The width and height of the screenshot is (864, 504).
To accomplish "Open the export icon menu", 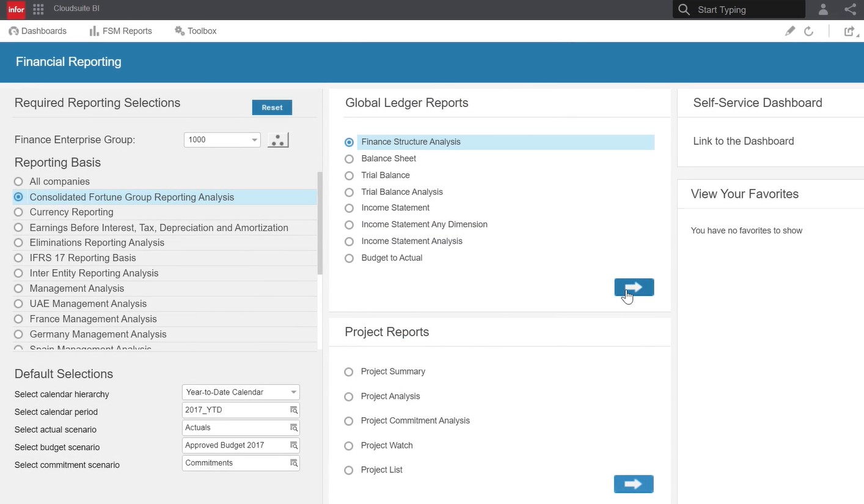I will [x=850, y=31].
